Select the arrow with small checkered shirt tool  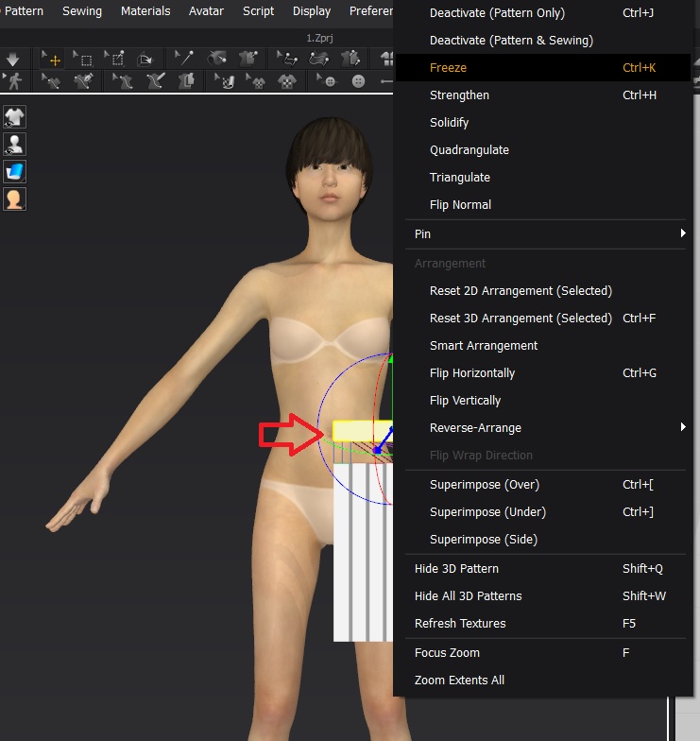(255, 81)
